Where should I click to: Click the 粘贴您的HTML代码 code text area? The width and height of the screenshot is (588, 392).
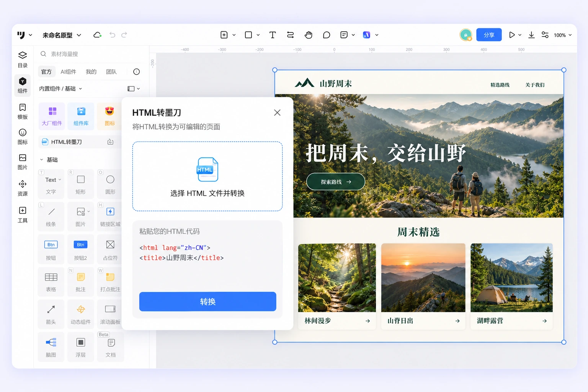[207, 255]
